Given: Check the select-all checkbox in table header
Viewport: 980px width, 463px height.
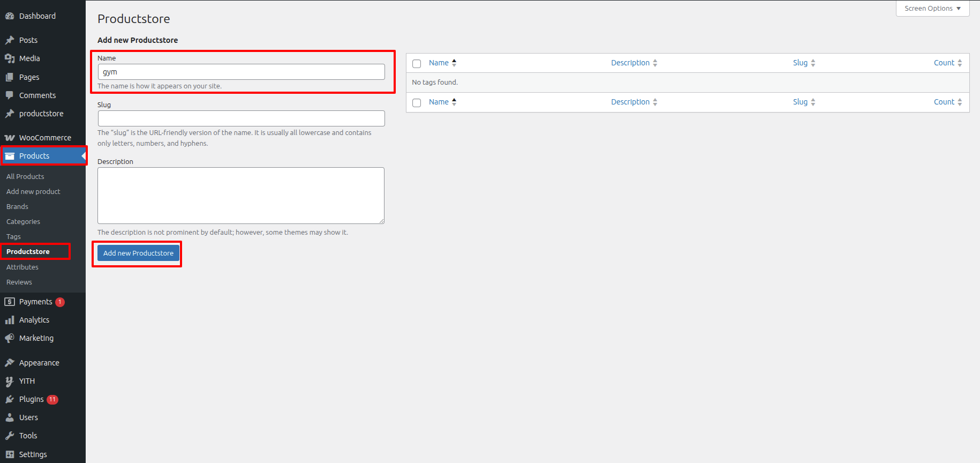Looking at the screenshot, I should pyautogui.click(x=417, y=64).
